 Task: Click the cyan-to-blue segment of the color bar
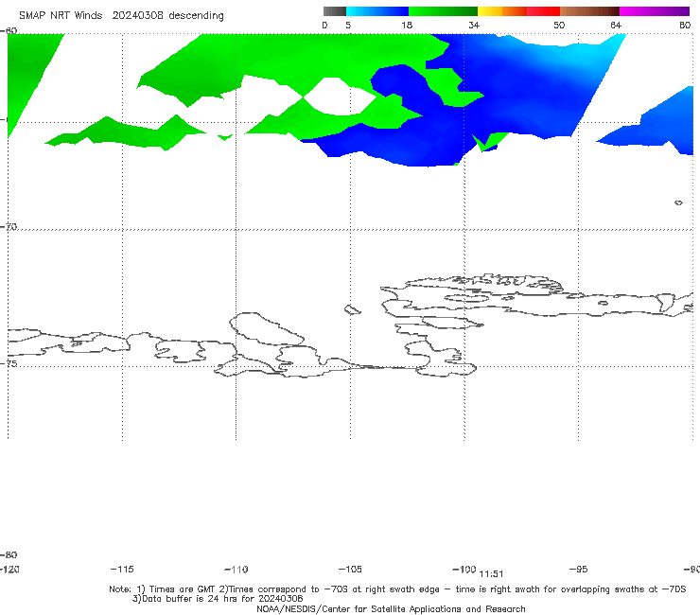coord(377,11)
